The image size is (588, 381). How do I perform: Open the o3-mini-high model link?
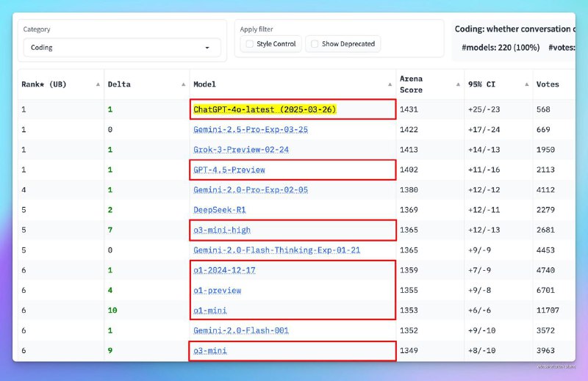point(222,230)
